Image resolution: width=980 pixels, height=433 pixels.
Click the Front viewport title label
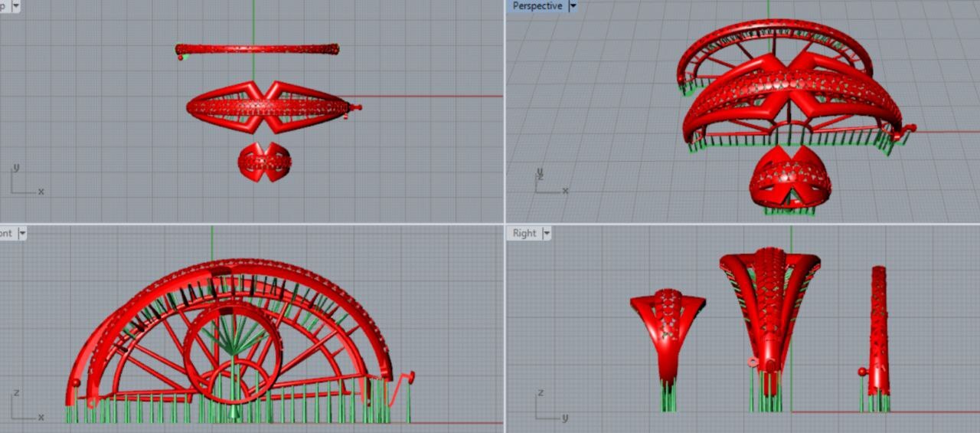click(6, 233)
